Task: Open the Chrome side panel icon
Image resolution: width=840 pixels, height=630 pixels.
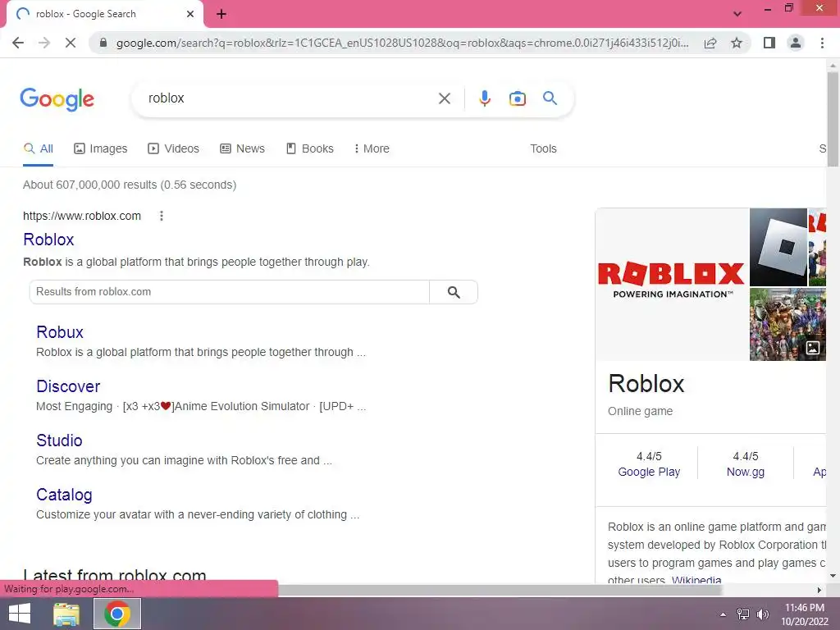Action: point(769,43)
